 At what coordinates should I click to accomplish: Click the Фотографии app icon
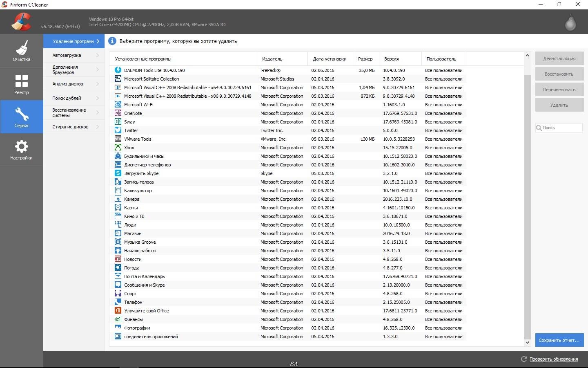(118, 328)
